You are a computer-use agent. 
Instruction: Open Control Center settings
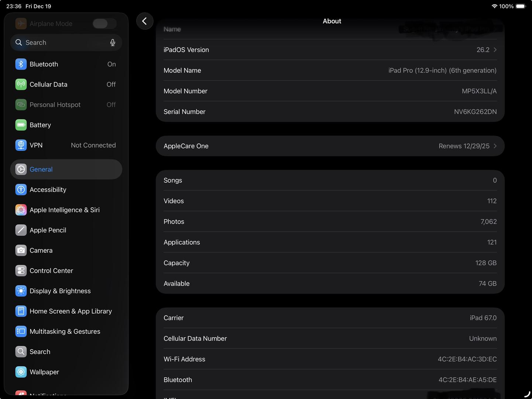pyautogui.click(x=51, y=271)
